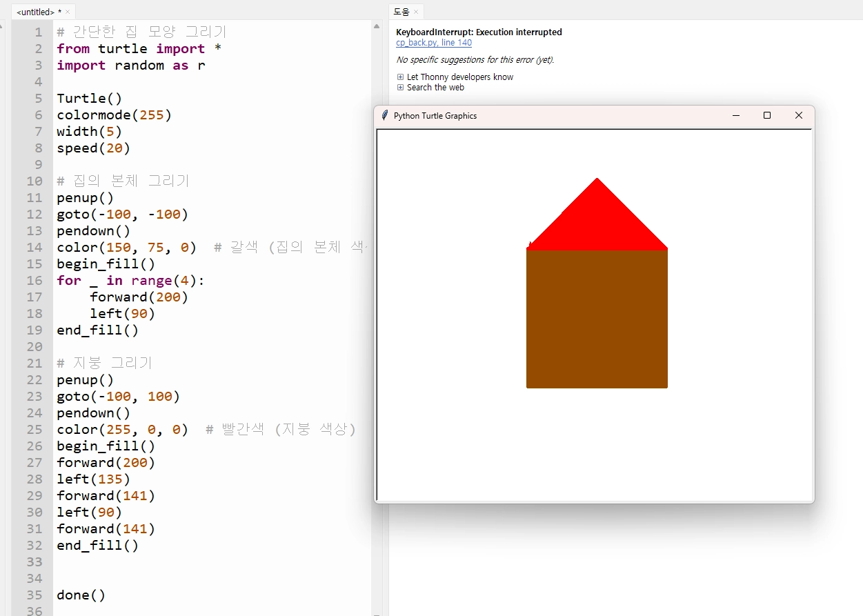Image resolution: width=863 pixels, height=616 pixels.
Task: Click code line 'color(255, 0, 0)'
Action: point(123,430)
